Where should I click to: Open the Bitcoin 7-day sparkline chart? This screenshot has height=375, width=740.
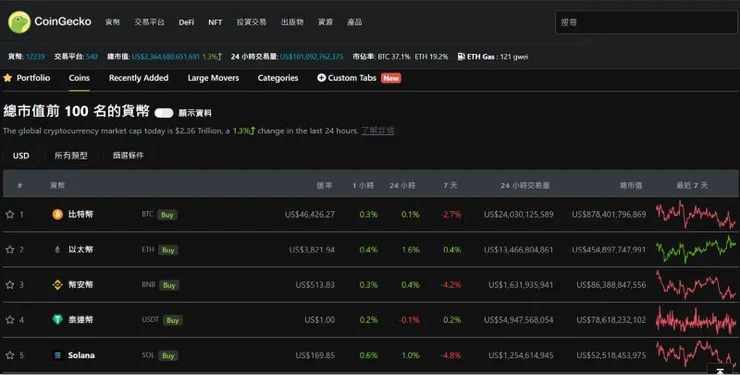[696, 215]
